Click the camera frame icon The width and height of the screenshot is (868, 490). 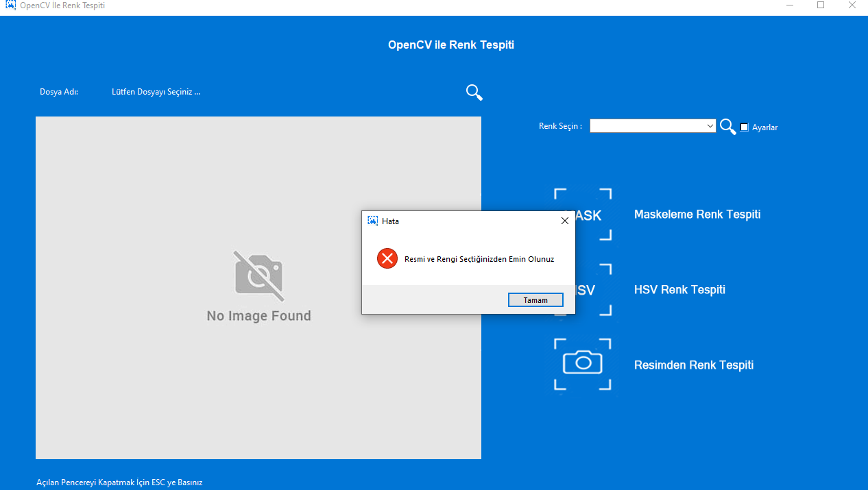[x=583, y=365]
